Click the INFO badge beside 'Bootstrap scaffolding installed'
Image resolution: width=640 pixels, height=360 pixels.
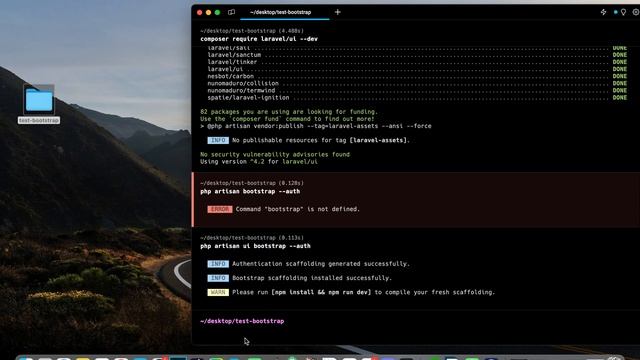[218, 278]
